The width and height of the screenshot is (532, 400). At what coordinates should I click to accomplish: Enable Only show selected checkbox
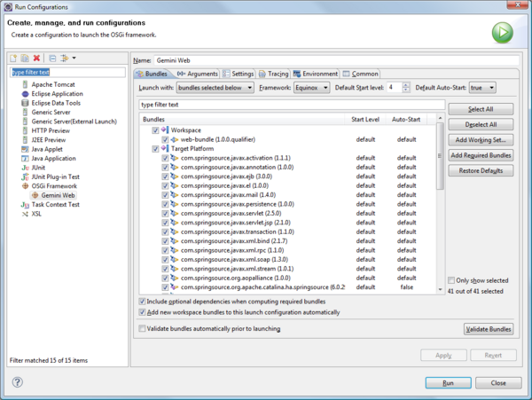(451, 280)
